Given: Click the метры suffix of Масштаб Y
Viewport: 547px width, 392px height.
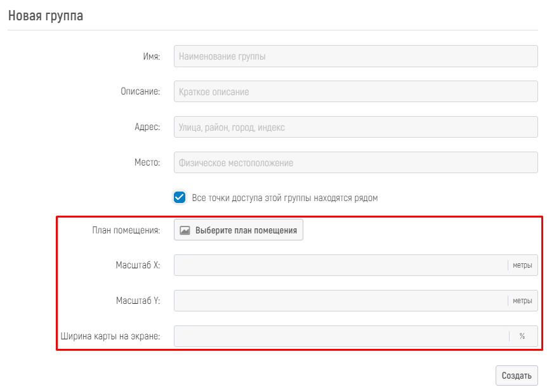Looking at the screenshot, I should [522, 301].
